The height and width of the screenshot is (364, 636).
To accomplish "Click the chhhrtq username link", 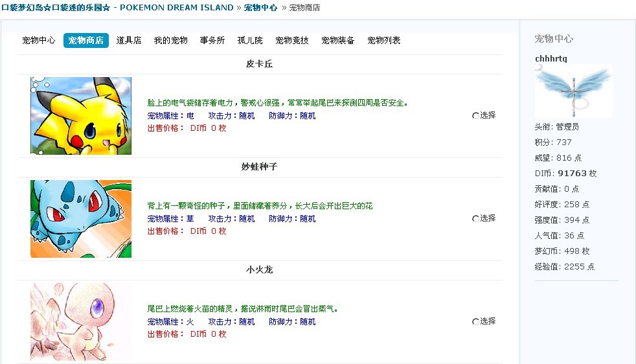I will click(x=551, y=59).
